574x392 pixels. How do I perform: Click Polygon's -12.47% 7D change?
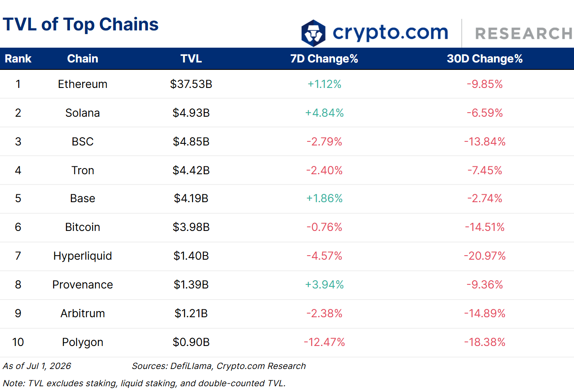324,342
